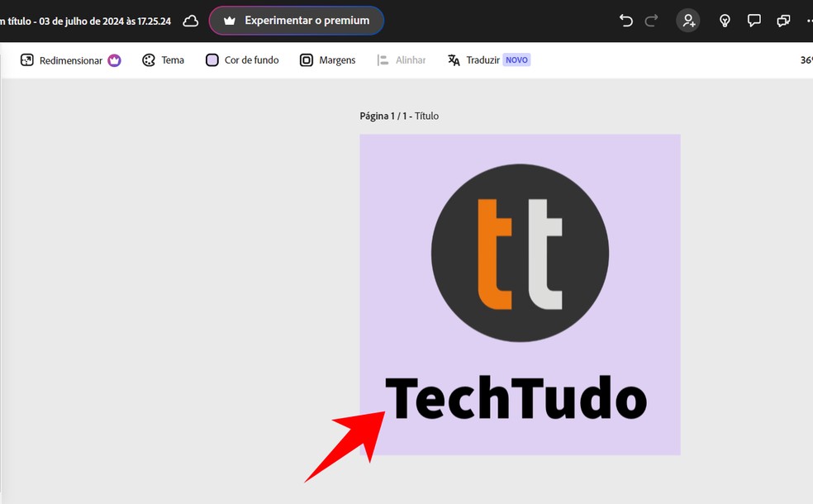Click the premium crown badge beside Redimensionar
This screenshot has height=504, width=813.
click(x=114, y=60)
